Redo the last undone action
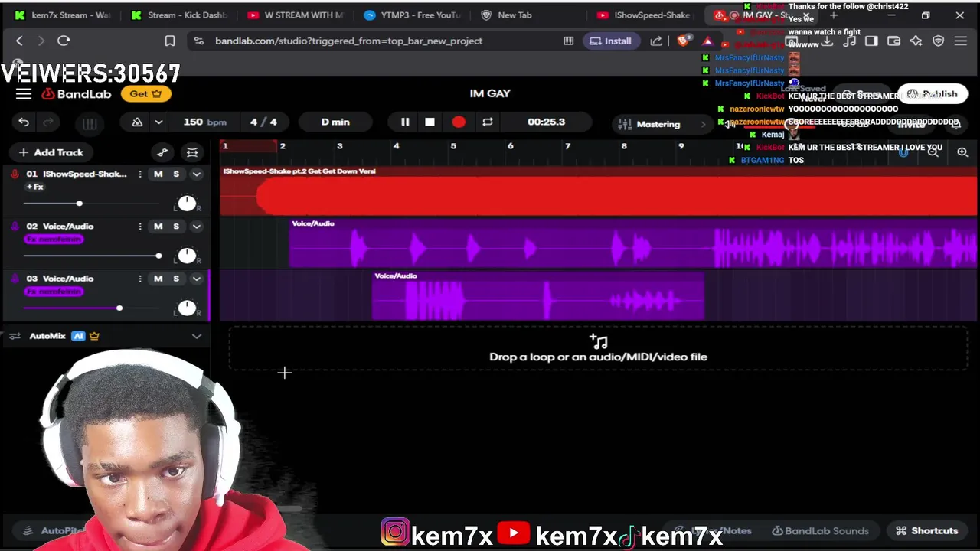Viewport: 980px width, 551px height. pyautogui.click(x=47, y=122)
